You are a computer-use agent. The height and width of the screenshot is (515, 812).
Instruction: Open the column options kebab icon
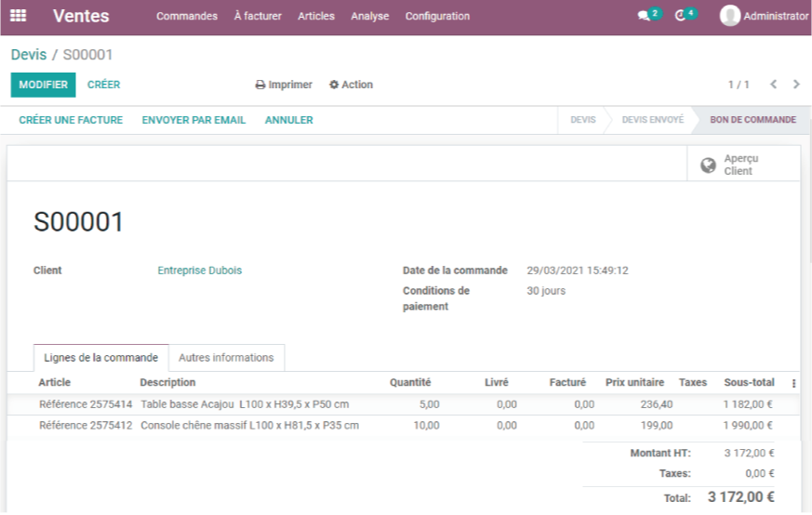point(793,383)
